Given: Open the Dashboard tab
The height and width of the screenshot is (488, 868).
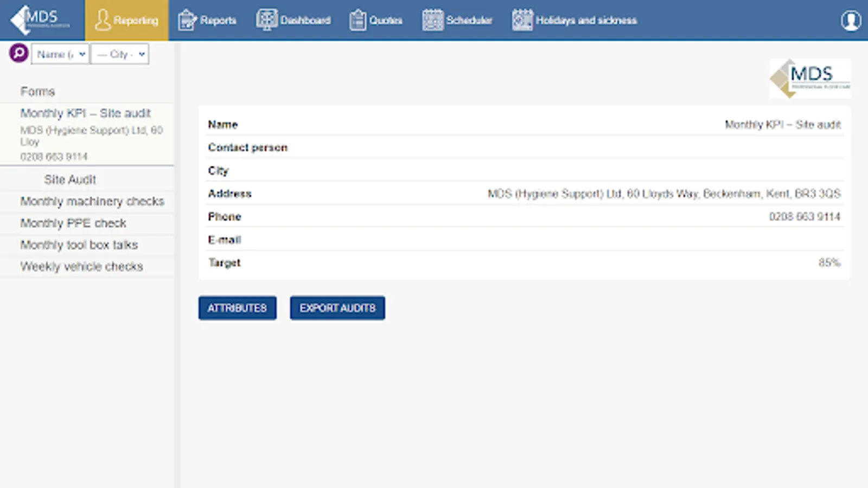Looking at the screenshot, I should coord(293,20).
